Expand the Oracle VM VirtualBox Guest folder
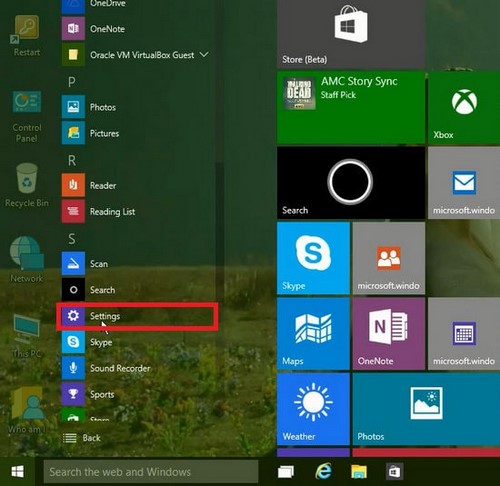The image size is (500, 486). click(204, 54)
